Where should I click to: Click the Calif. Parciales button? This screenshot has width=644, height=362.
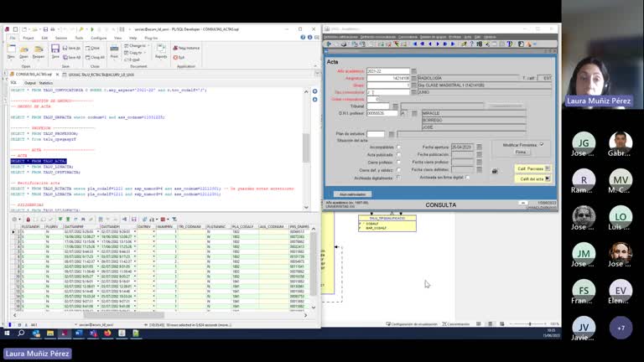(x=532, y=168)
